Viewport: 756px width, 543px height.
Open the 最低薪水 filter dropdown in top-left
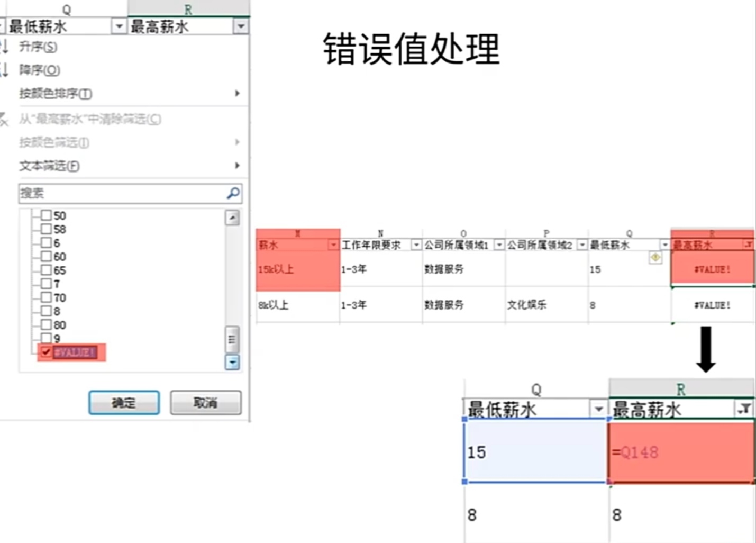click(x=119, y=26)
